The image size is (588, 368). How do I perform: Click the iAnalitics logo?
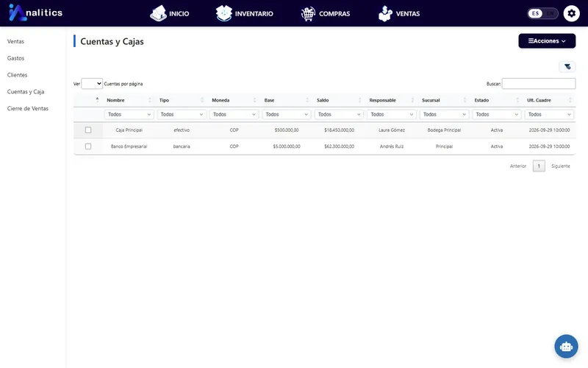[x=35, y=13]
